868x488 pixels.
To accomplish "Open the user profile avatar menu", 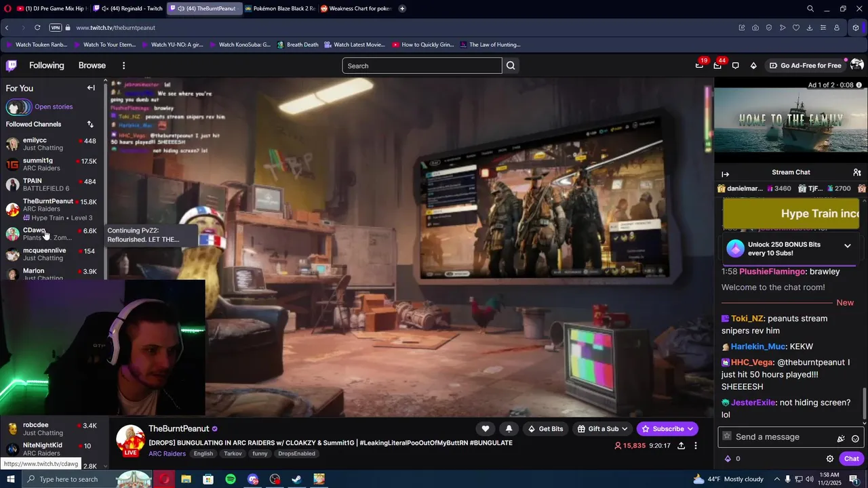I will tap(856, 65).
